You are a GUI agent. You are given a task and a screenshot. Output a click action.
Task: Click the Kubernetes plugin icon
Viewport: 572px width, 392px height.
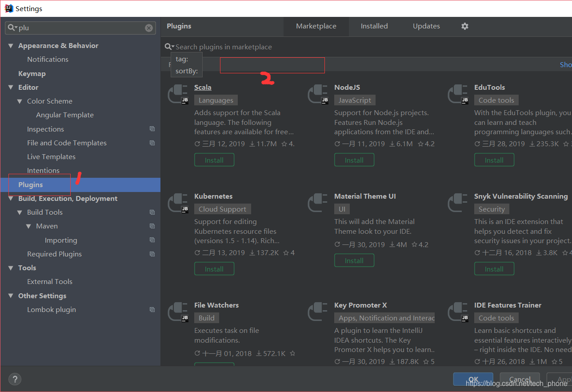(178, 204)
